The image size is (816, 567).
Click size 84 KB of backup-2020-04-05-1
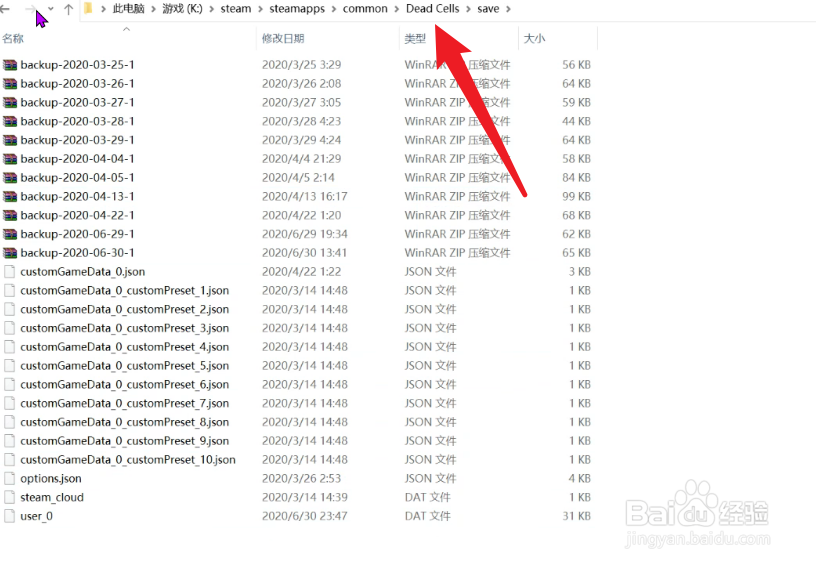pyautogui.click(x=576, y=178)
